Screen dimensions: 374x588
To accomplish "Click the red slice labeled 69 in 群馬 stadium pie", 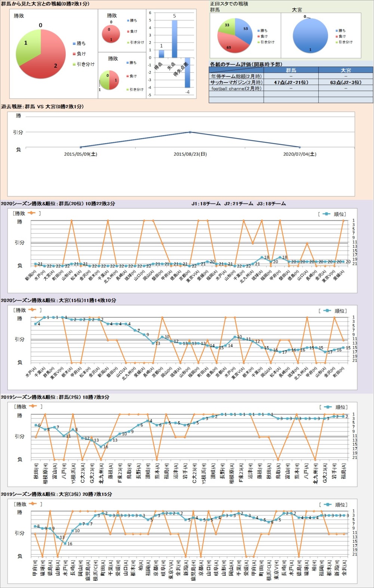I will click(x=232, y=44).
